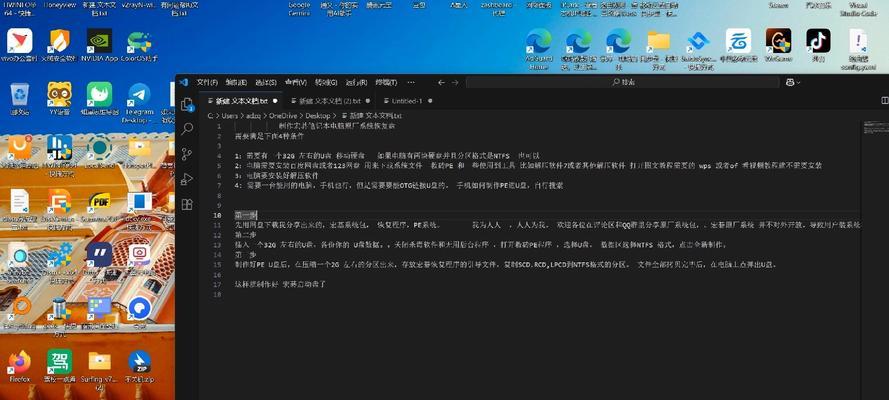Select the config.yaml file on desktop
The image size is (889, 400).
tap(858, 49)
